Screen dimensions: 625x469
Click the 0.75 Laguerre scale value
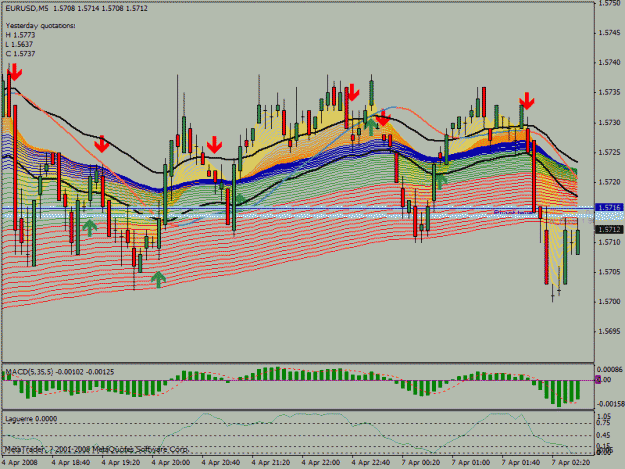point(604,423)
